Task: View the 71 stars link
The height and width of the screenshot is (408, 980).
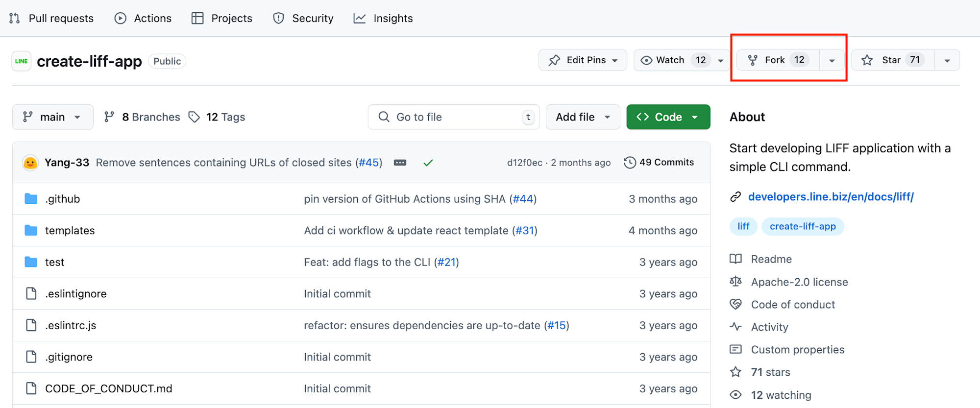Action: point(770,372)
